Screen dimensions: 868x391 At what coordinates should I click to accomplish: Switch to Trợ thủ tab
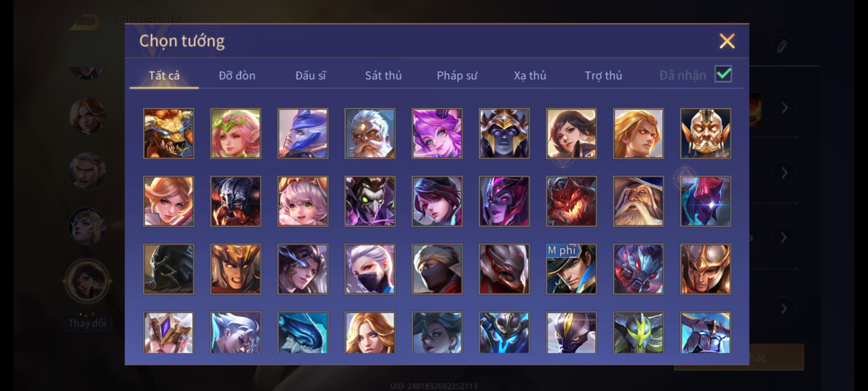[x=603, y=75]
